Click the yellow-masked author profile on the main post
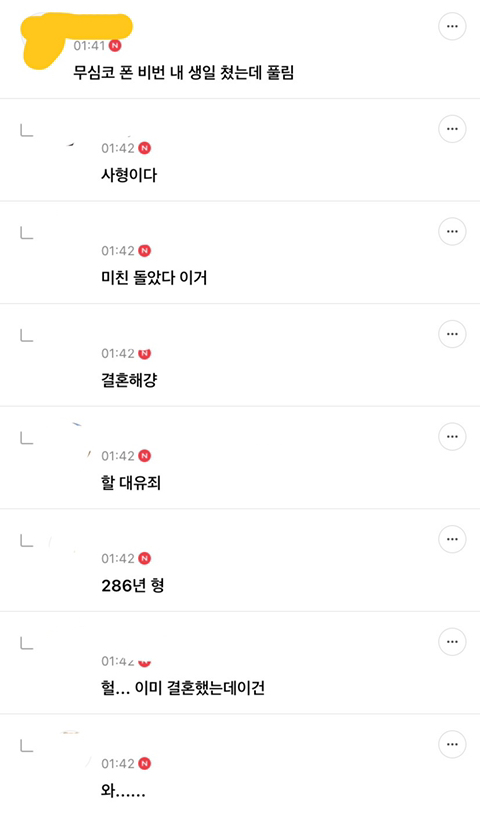The height and width of the screenshot is (816, 480). tap(75, 36)
